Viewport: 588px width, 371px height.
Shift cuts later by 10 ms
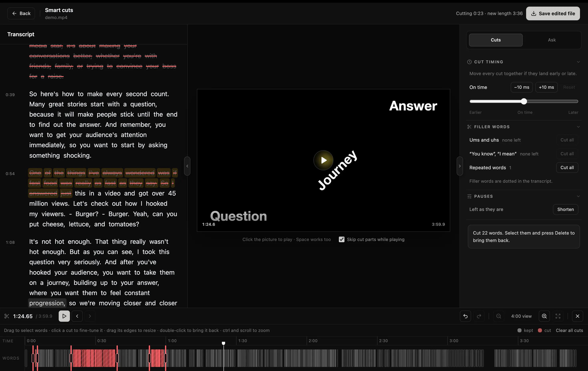[546, 87]
